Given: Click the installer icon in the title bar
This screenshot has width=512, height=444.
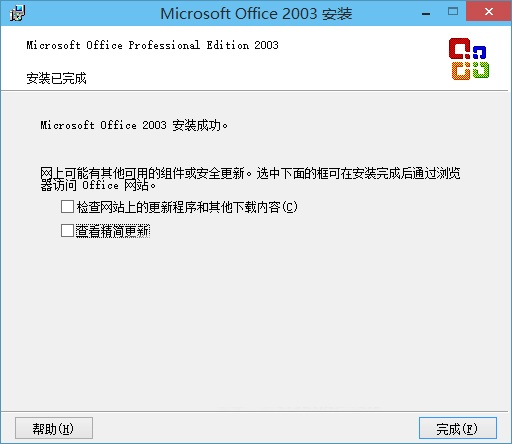Looking at the screenshot, I should point(17,13).
